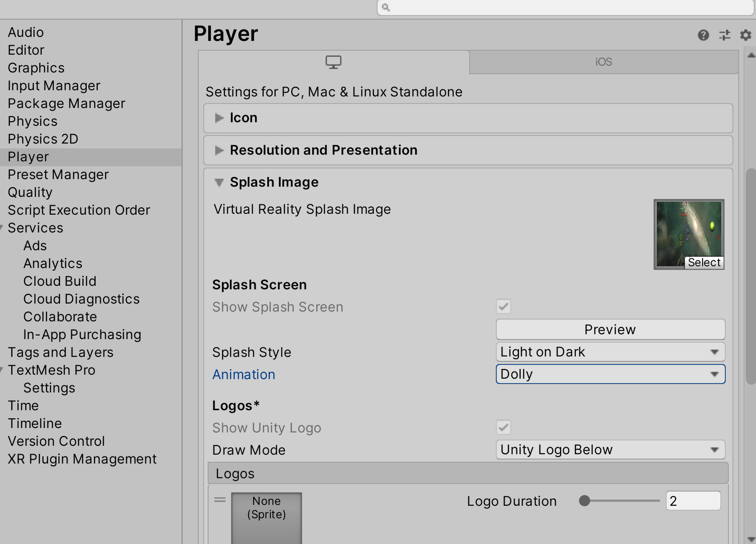Click the gear settings icon in Player header

click(745, 35)
